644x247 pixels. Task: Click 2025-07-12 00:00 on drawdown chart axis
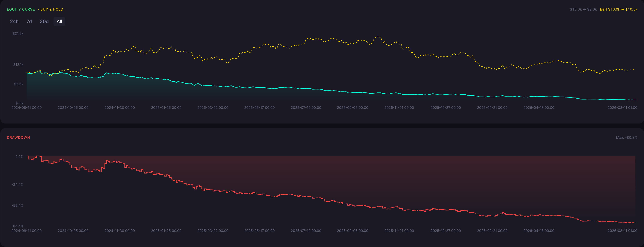(x=306, y=231)
